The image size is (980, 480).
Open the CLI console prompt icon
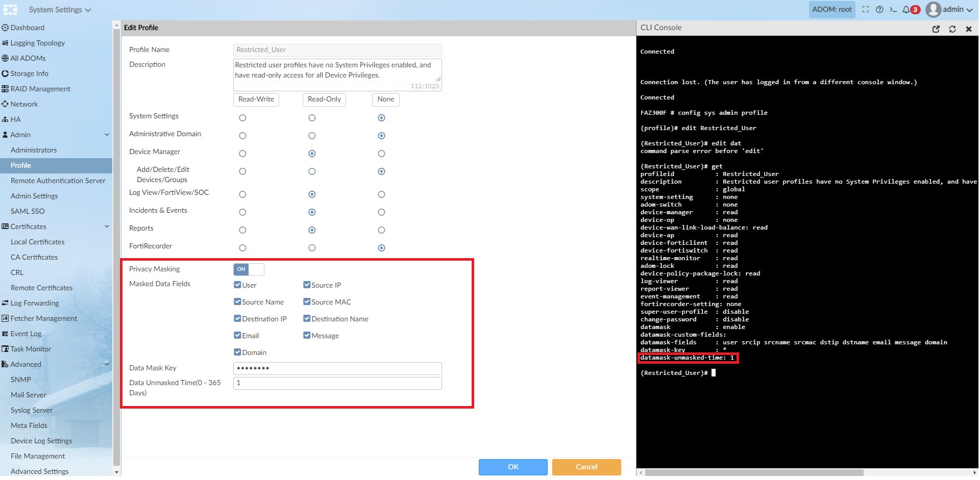(893, 9)
